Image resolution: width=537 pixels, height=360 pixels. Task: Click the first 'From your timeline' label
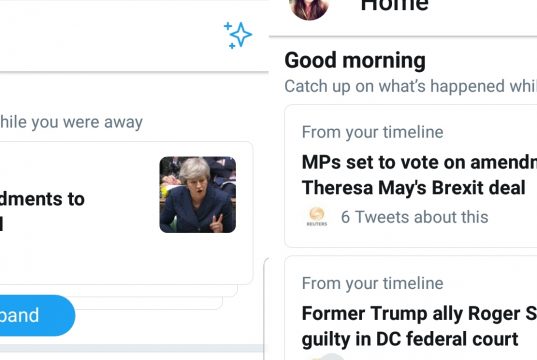373,132
